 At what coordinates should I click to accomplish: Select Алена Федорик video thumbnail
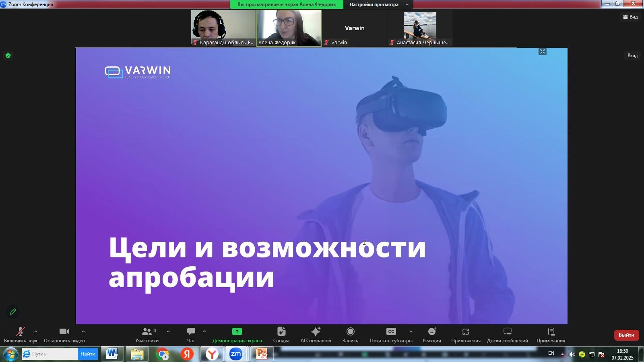coord(289,27)
